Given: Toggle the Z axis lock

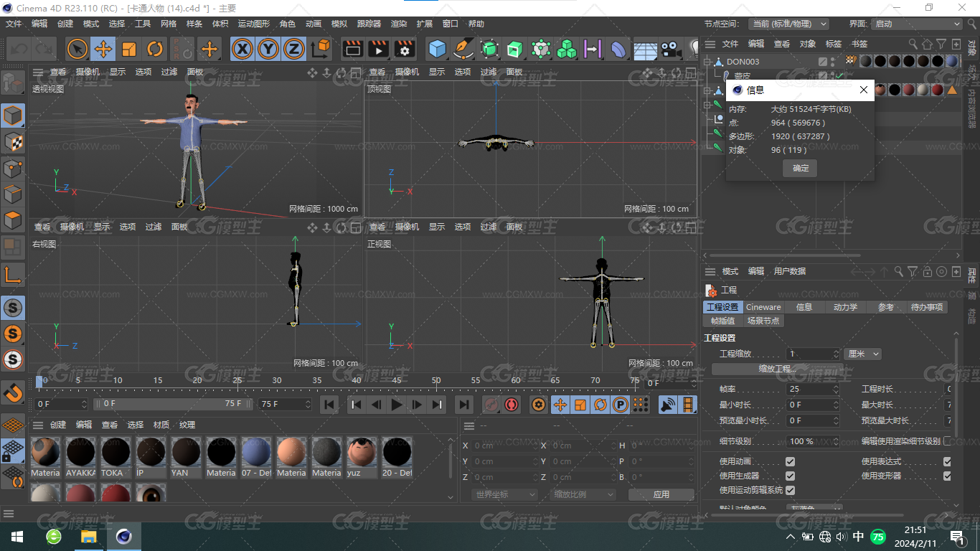Looking at the screenshot, I should pyautogui.click(x=293, y=49).
